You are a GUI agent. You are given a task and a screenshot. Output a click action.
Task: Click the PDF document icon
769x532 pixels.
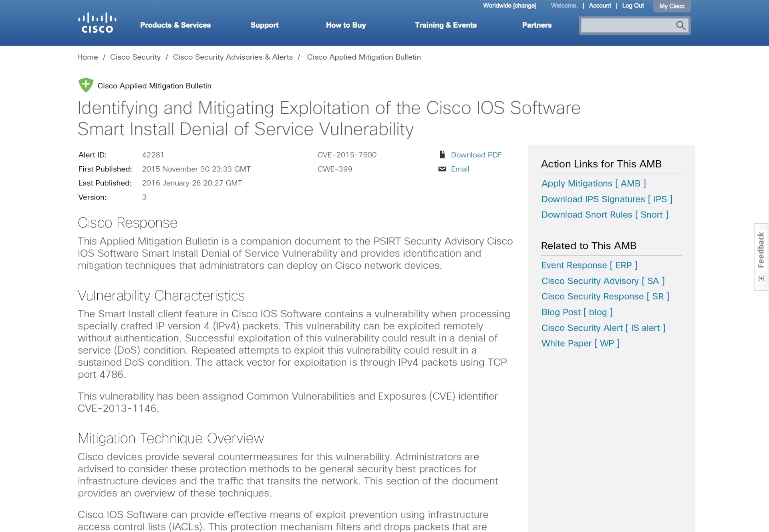(442, 155)
